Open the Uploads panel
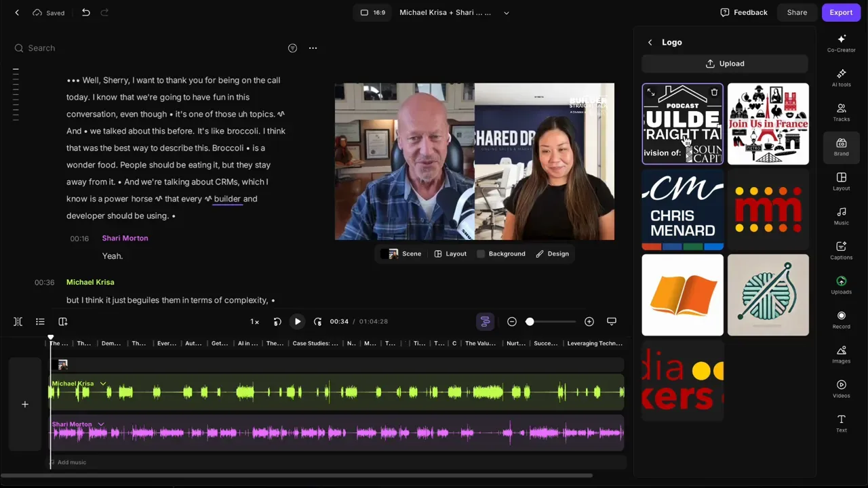Image resolution: width=868 pixels, height=488 pixels. point(841,285)
